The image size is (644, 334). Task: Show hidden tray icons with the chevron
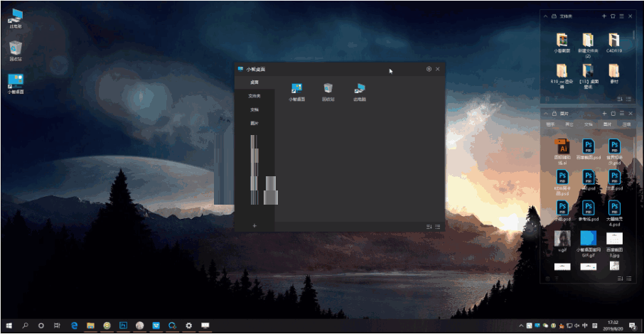(x=522, y=325)
